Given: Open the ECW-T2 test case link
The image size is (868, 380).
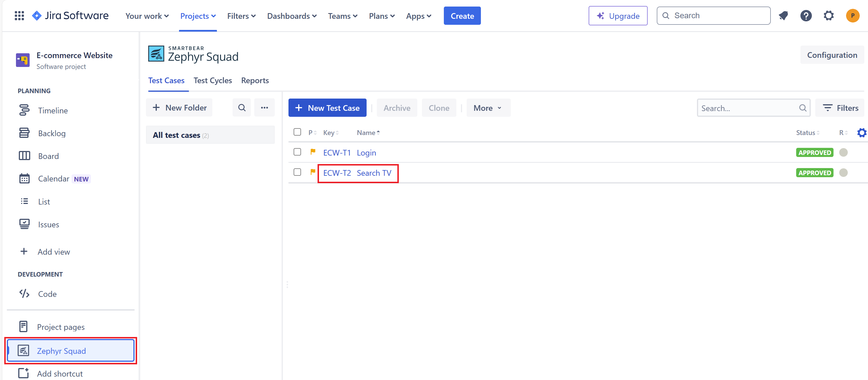Looking at the screenshot, I should point(337,173).
